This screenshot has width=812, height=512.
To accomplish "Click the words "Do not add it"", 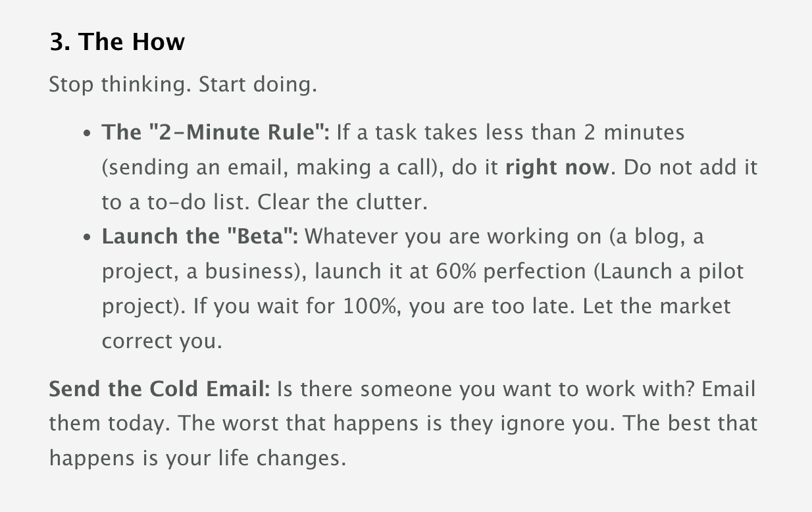I will click(690, 167).
